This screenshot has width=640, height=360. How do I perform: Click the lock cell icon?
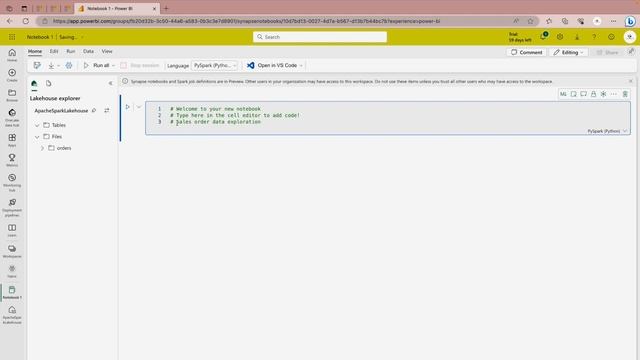pyautogui.click(x=593, y=94)
